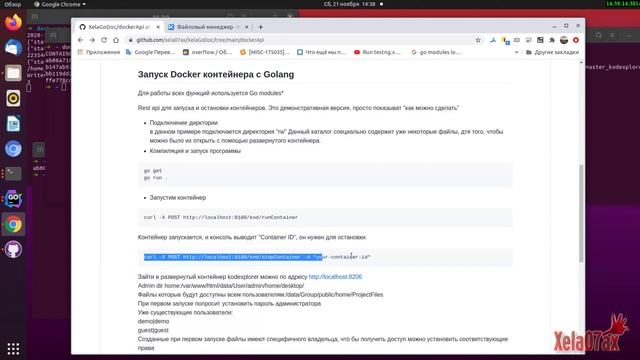
Task: Open a new Chrome tab
Action: (260, 27)
